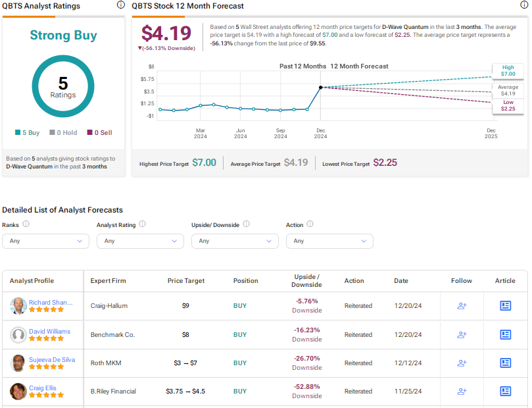
Task: Open article icon for Benchmark Co. row
Action: tap(506, 335)
